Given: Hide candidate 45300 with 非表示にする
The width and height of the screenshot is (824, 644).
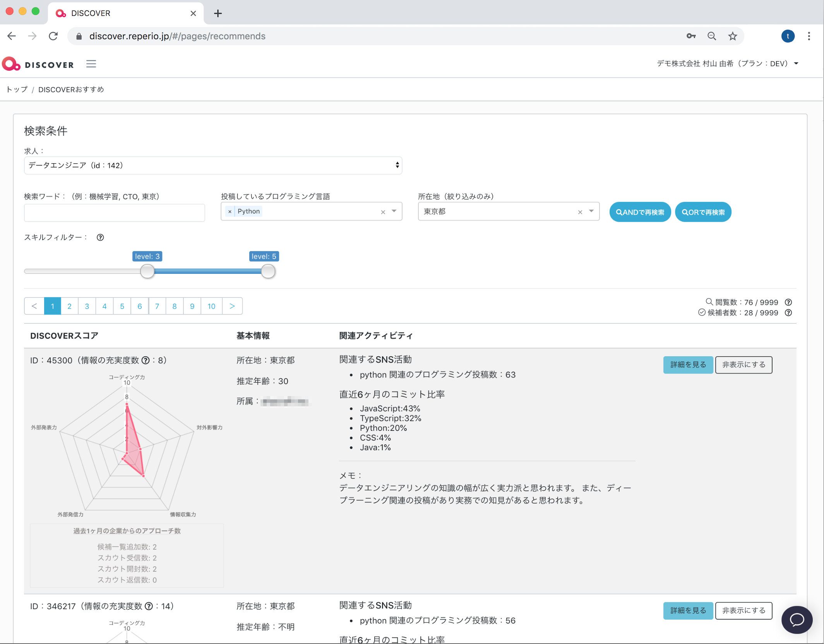Looking at the screenshot, I should (743, 365).
